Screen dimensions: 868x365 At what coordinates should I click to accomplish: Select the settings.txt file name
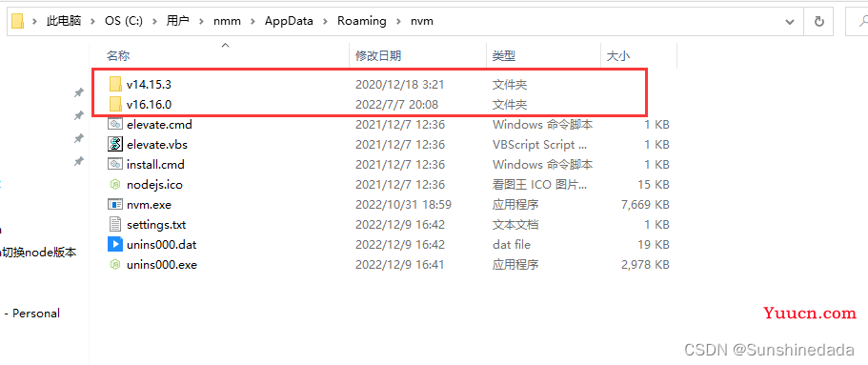point(156,224)
